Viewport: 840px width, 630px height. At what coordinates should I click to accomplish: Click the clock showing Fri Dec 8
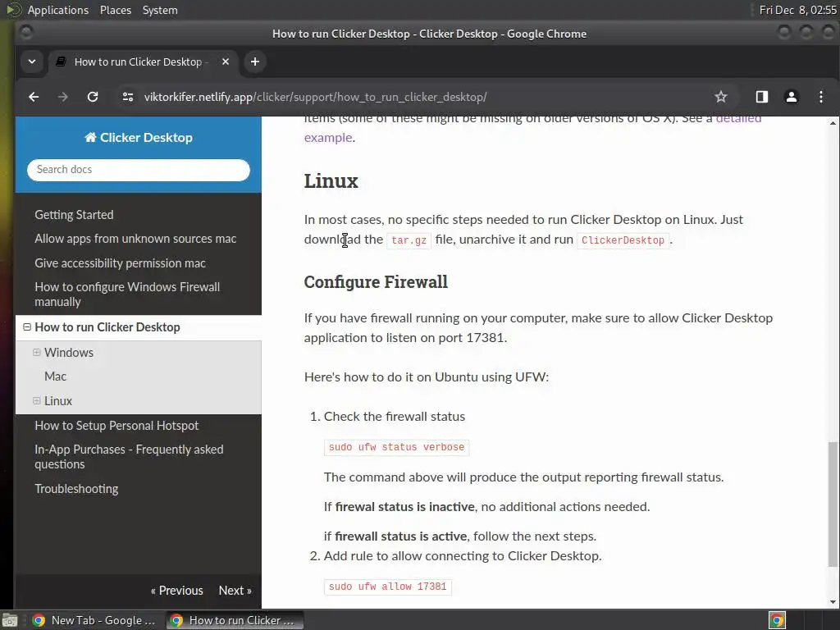pos(797,10)
